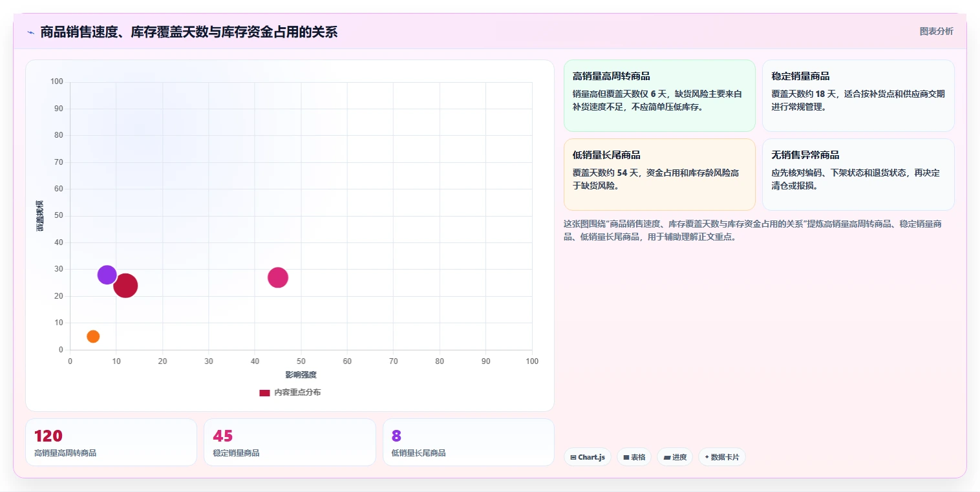980x492 pixels.
Task: Open the 低销量长尾商品 info card
Action: coord(659,175)
